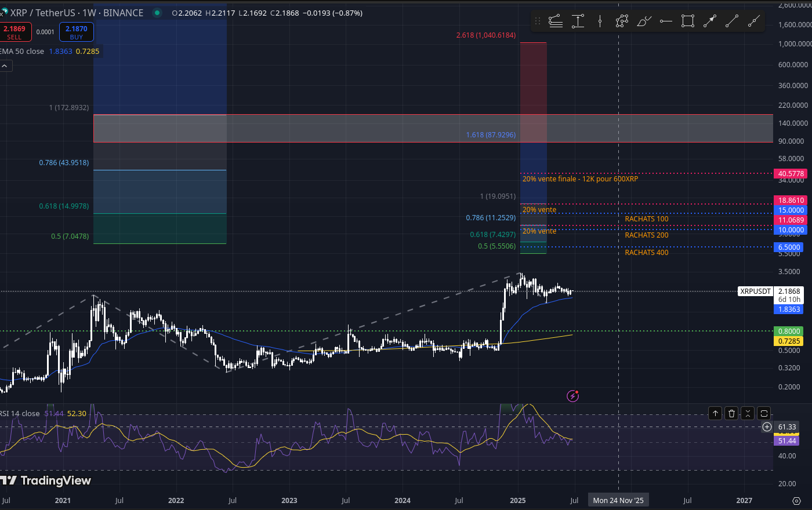Image resolution: width=812 pixels, height=510 pixels.
Task: Select the brush drawing tool
Action: (644, 21)
